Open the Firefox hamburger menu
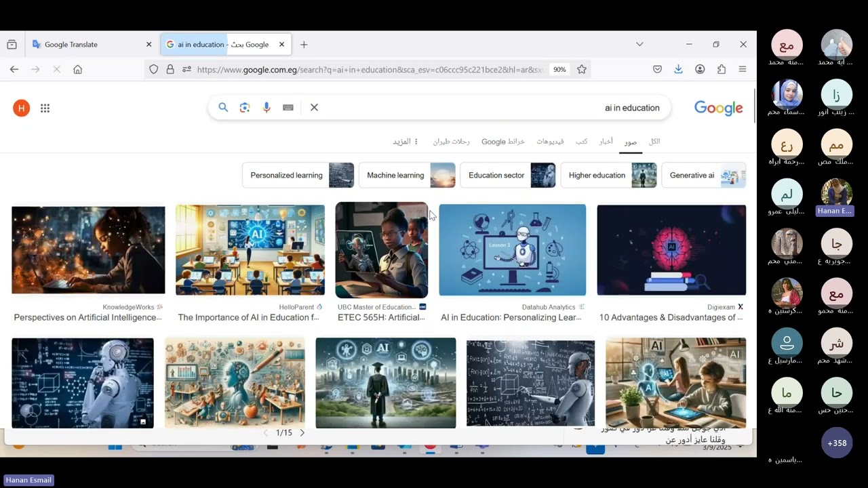Screen dimensions: 868x488 pyautogui.click(x=743, y=69)
